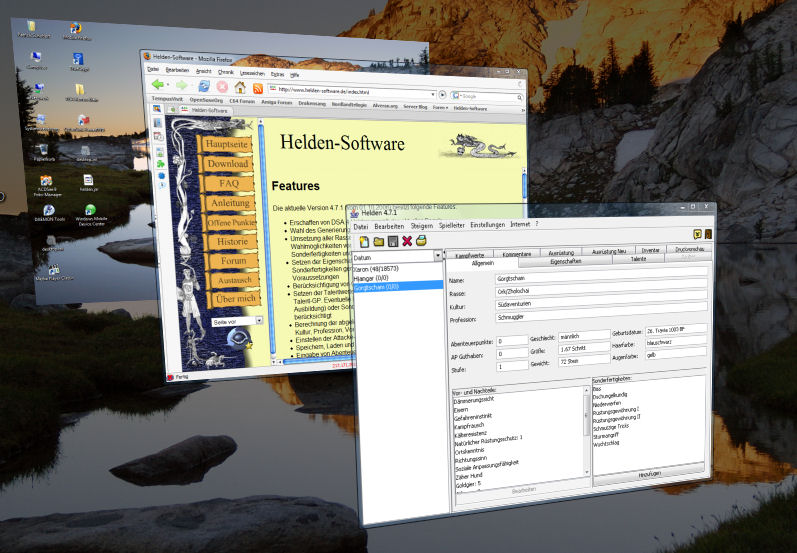Click the Download link on Helden-Software page

click(228, 164)
